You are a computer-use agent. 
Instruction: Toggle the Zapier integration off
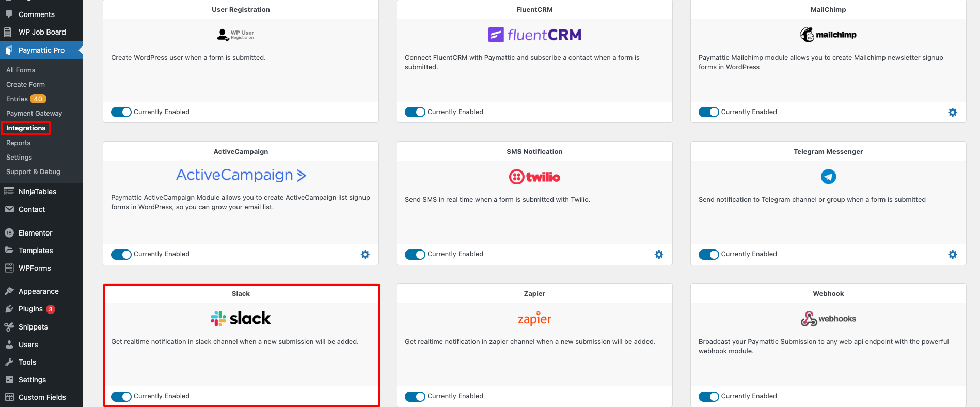(x=415, y=396)
